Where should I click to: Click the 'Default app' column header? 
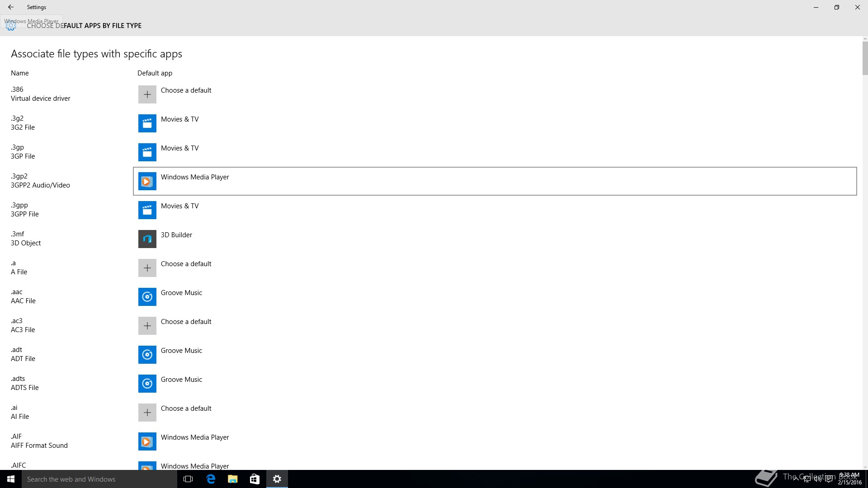tap(155, 73)
